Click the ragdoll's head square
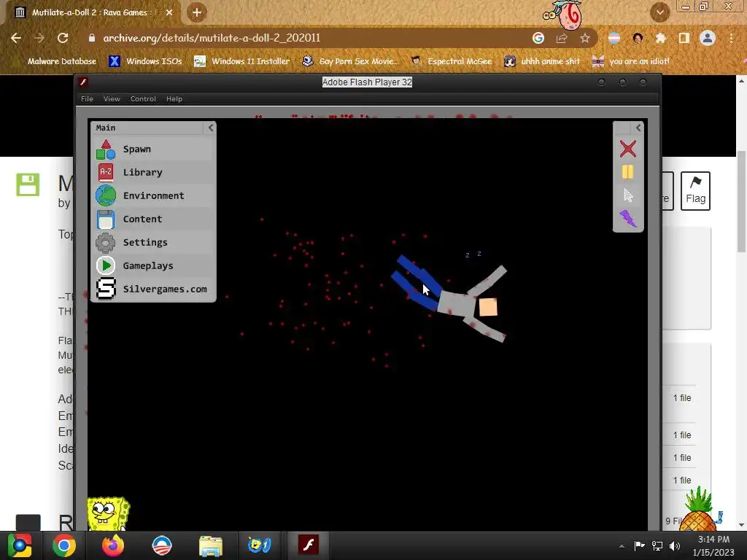This screenshot has width=747, height=560. [x=488, y=307]
